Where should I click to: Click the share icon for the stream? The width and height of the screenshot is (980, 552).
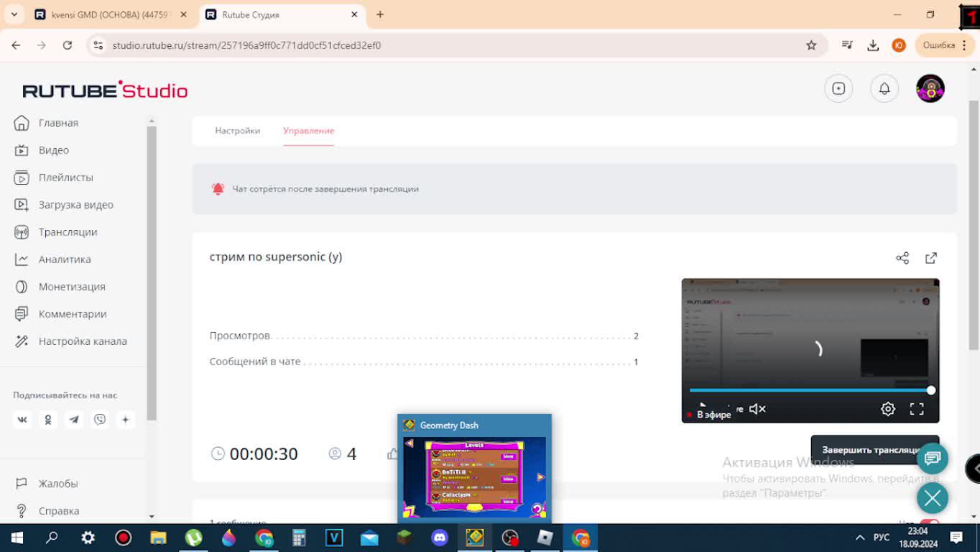[x=902, y=258]
